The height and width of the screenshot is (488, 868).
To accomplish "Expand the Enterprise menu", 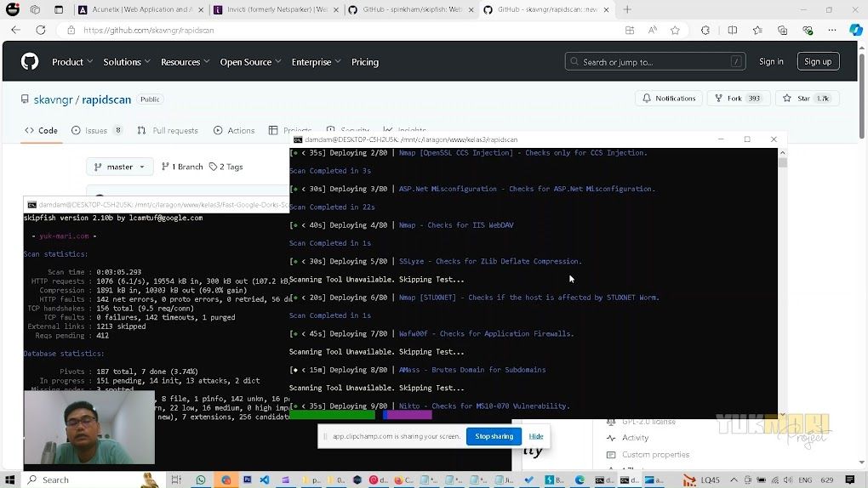I will click(x=316, y=62).
